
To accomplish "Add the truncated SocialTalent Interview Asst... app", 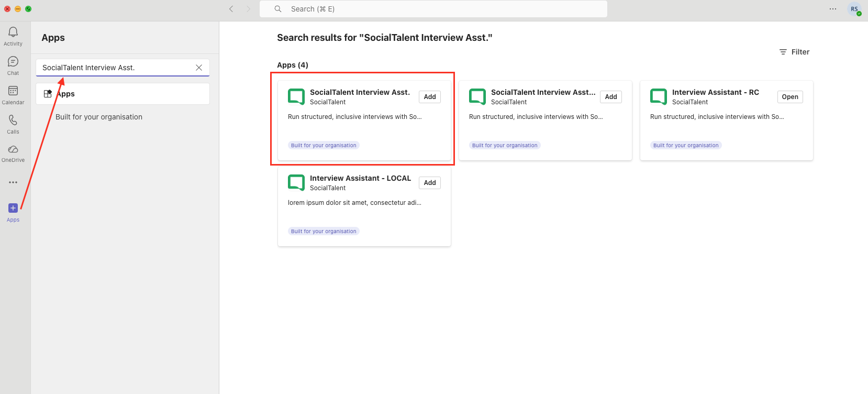I will pyautogui.click(x=611, y=97).
